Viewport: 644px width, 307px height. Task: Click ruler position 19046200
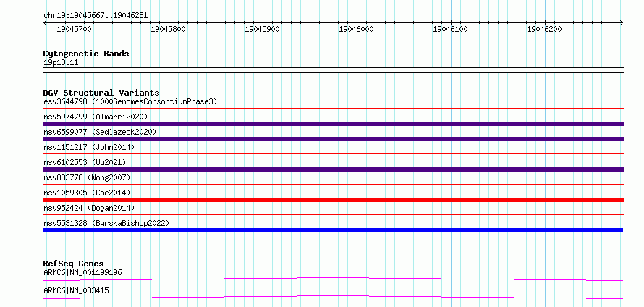click(x=545, y=29)
